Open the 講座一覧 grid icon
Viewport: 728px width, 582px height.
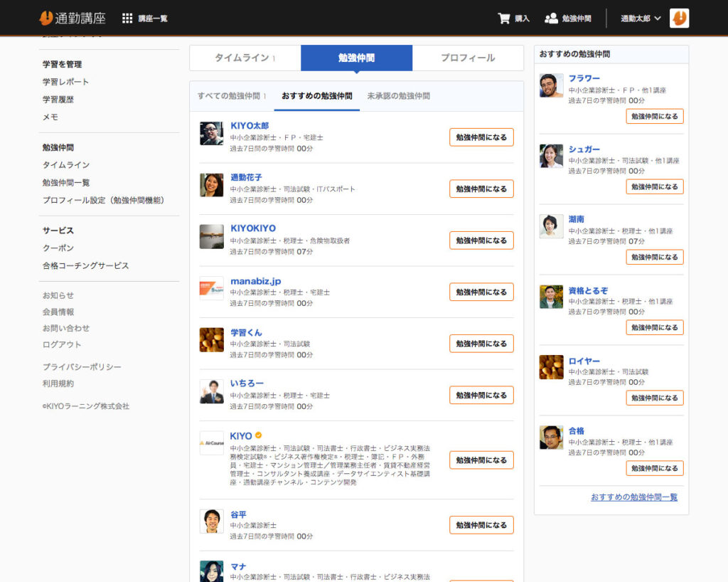point(127,18)
